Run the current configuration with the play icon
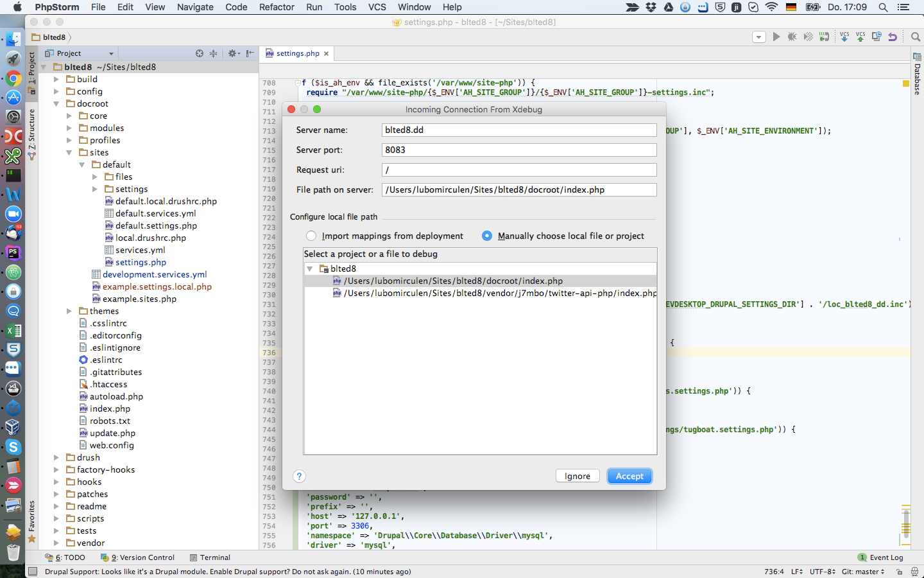 coord(776,37)
